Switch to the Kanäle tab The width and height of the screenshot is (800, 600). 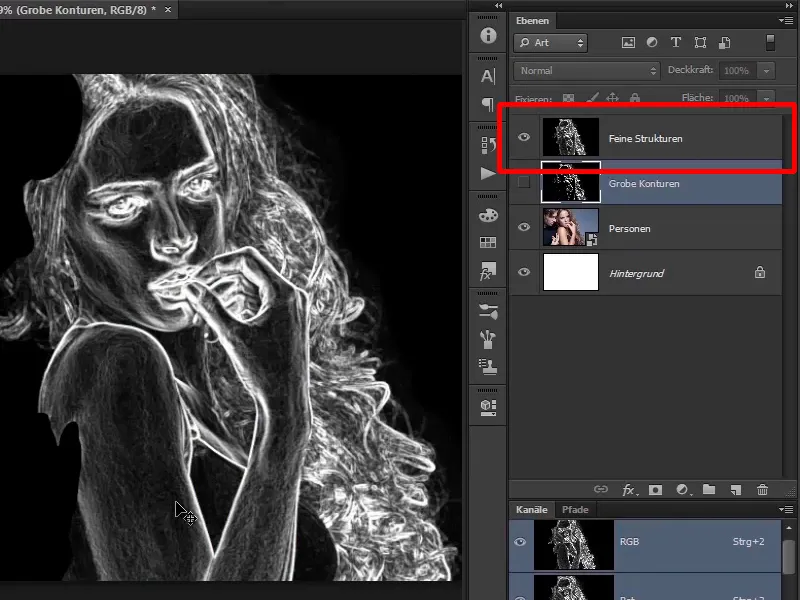pos(532,510)
